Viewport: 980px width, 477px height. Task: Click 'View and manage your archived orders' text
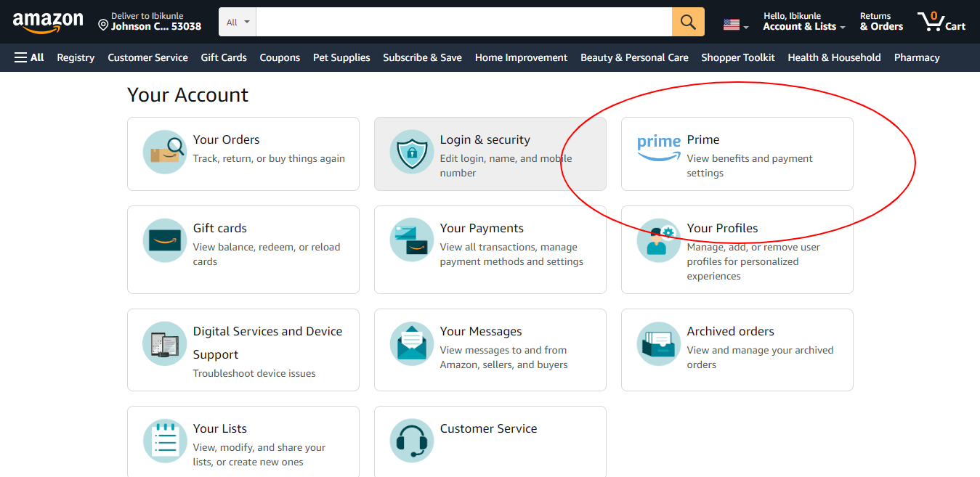click(x=761, y=357)
